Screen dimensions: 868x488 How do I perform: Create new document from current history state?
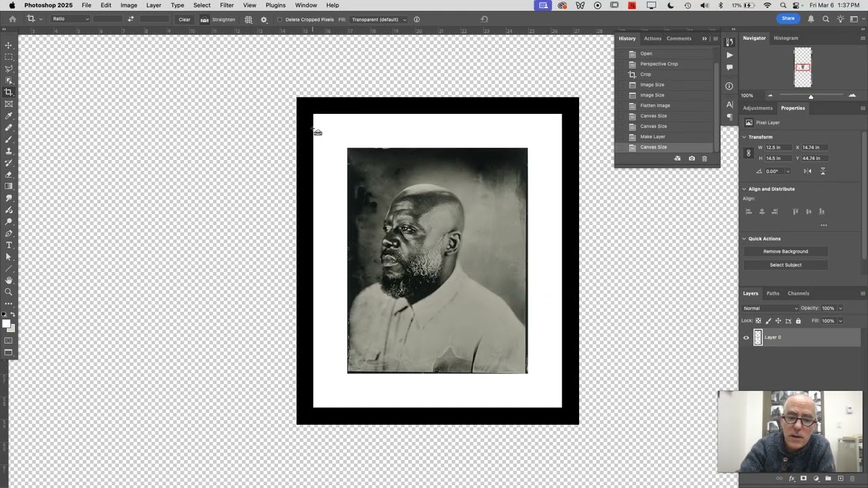click(x=677, y=159)
